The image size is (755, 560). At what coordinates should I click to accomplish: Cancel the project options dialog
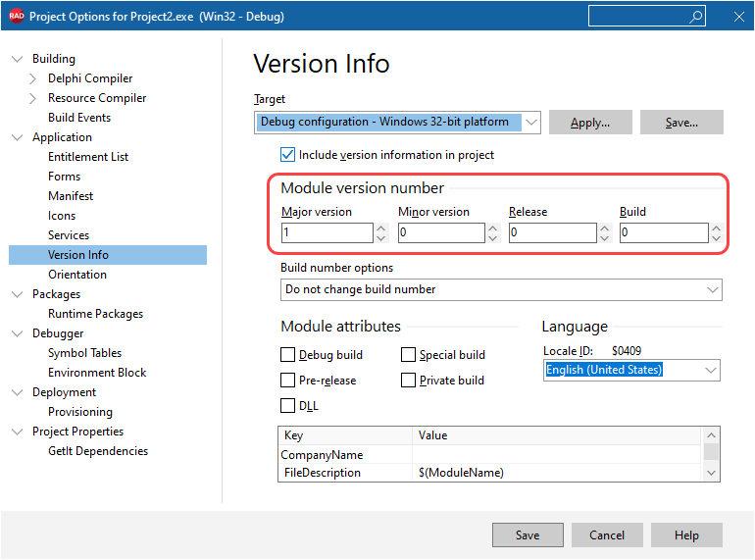pos(607,535)
